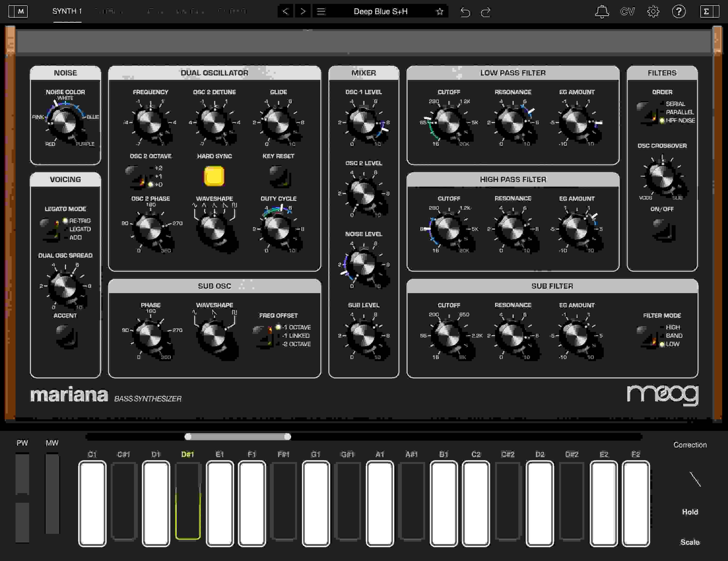Click the Scale button bottom right

coord(690,543)
